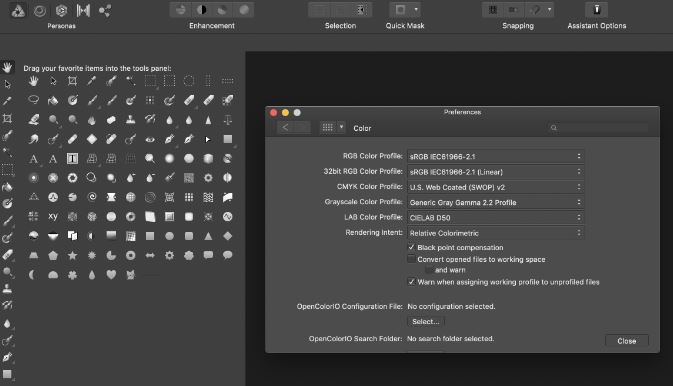This screenshot has height=386, width=673.
Task: Click Select... for OpenColorIO configuration file
Action: coord(425,322)
